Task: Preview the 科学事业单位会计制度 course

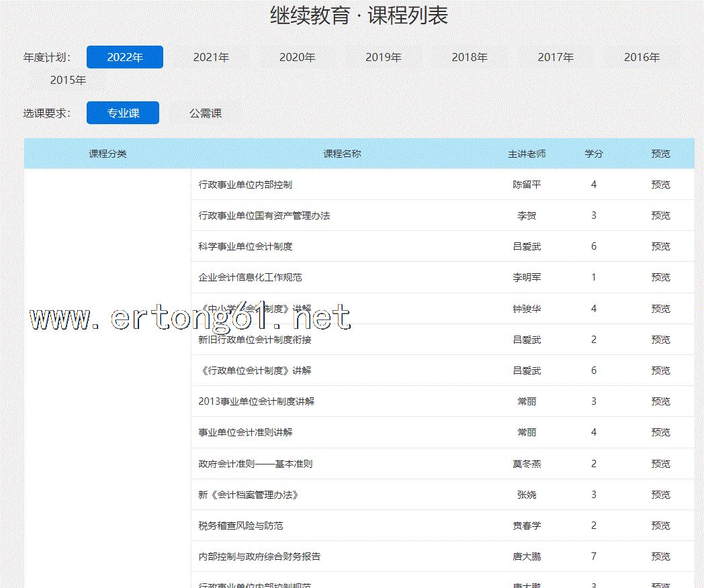Action: [660, 246]
